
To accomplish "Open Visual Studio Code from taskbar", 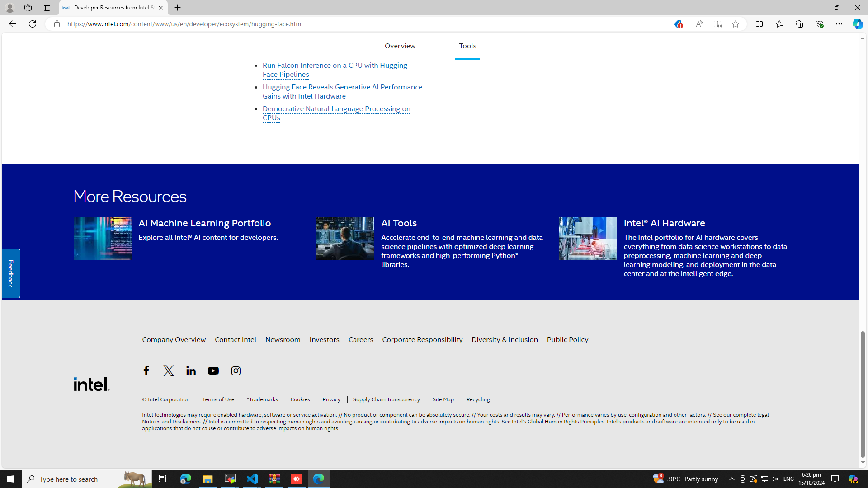I will tap(252, 479).
